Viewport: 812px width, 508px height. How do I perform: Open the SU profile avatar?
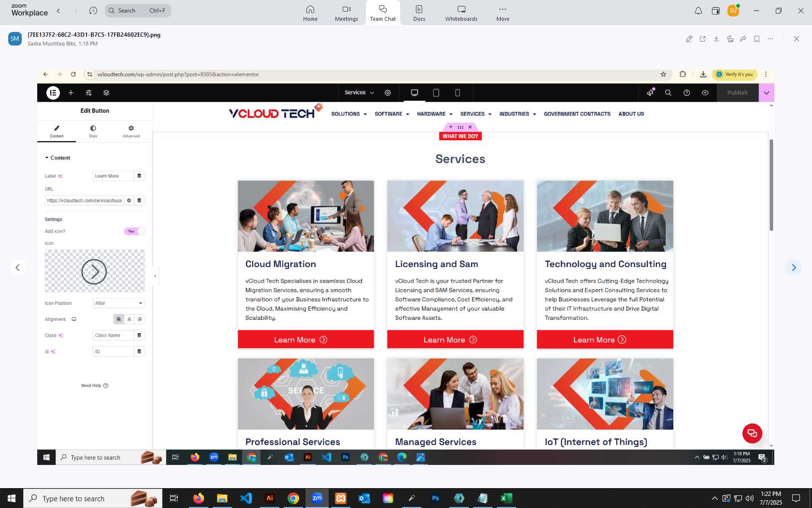[733, 10]
